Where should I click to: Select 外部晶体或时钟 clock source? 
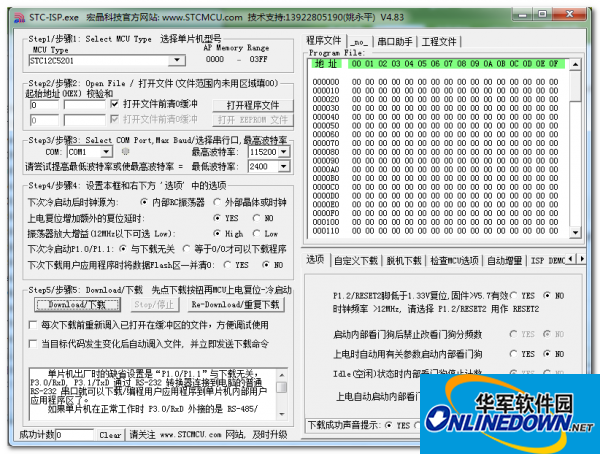tap(217, 202)
